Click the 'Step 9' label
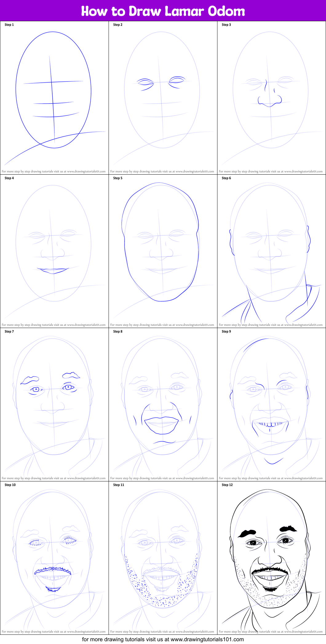Viewport: 326px width, 644px height. point(226,331)
